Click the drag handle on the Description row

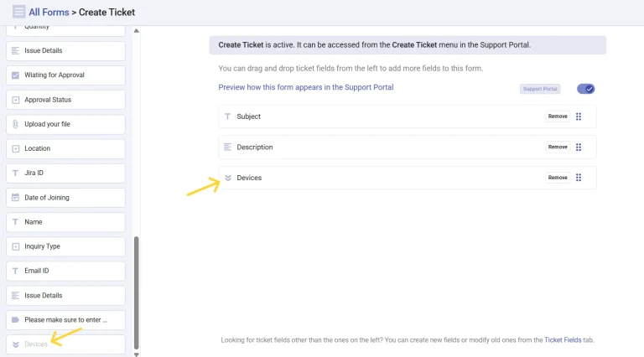pyautogui.click(x=579, y=147)
